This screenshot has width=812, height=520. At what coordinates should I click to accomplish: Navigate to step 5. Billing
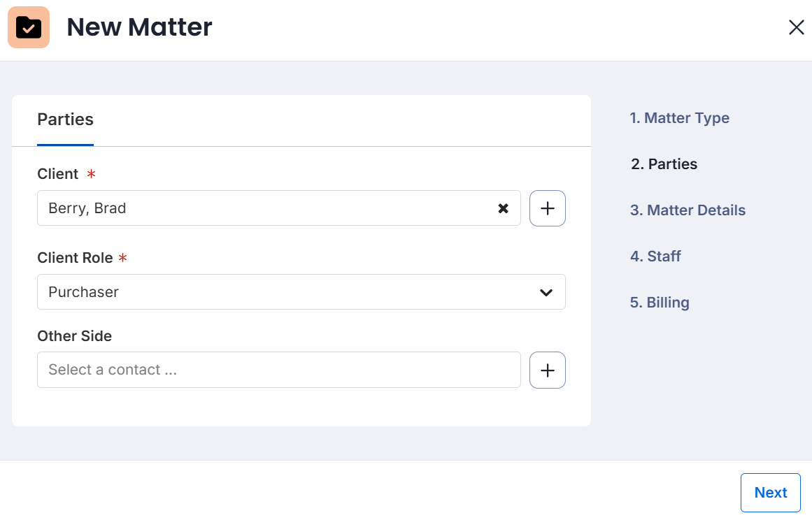(660, 303)
